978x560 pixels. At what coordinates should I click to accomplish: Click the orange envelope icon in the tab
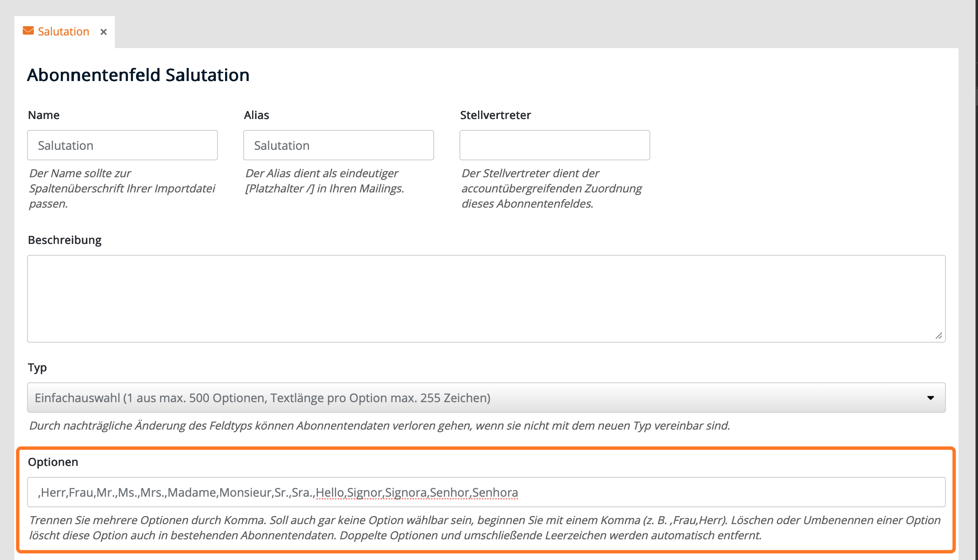[28, 31]
